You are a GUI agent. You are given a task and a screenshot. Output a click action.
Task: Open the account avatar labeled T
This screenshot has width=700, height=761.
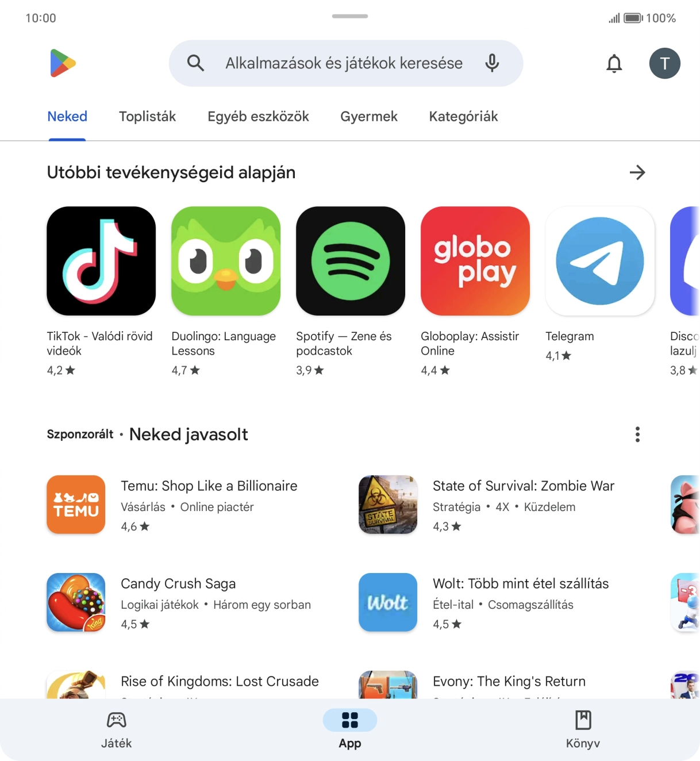[x=665, y=63]
